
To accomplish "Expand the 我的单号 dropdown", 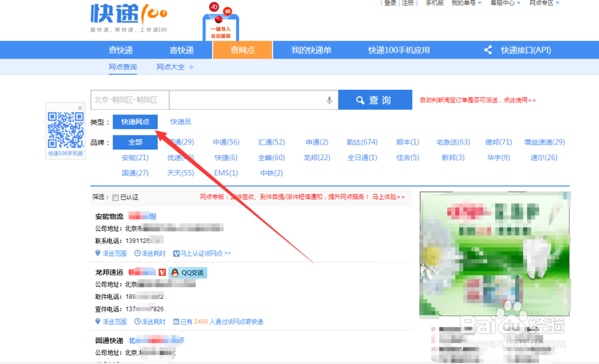I will (467, 3).
